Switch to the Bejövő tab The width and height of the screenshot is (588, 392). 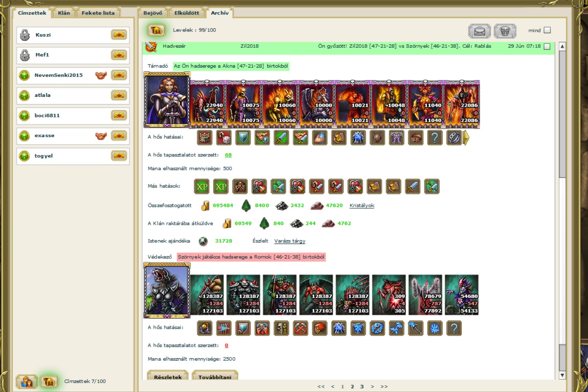[x=153, y=13]
